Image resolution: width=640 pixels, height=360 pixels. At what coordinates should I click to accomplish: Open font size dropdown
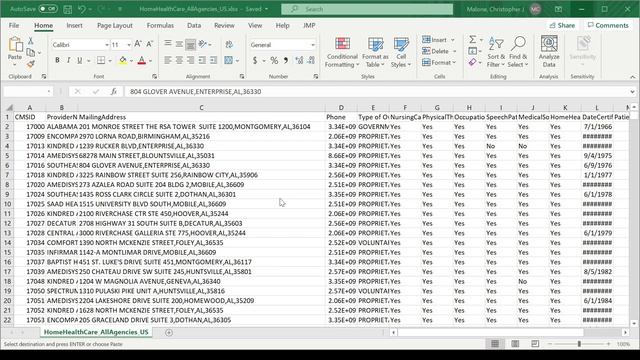click(129, 44)
